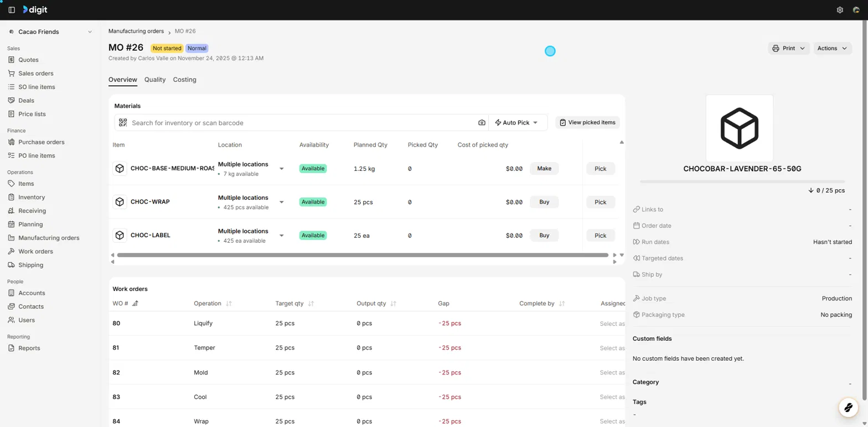The width and height of the screenshot is (868, 427).
Task: Switch to the Quality tab
Action: [155, 80]
